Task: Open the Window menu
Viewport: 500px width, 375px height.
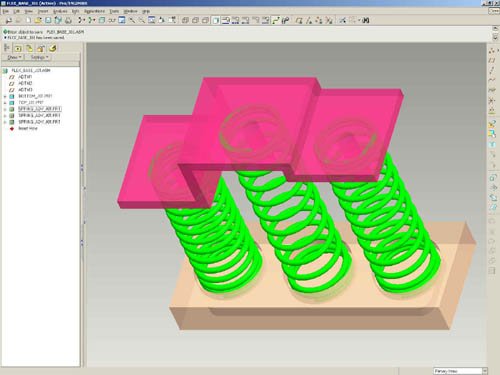Action: 130,11
